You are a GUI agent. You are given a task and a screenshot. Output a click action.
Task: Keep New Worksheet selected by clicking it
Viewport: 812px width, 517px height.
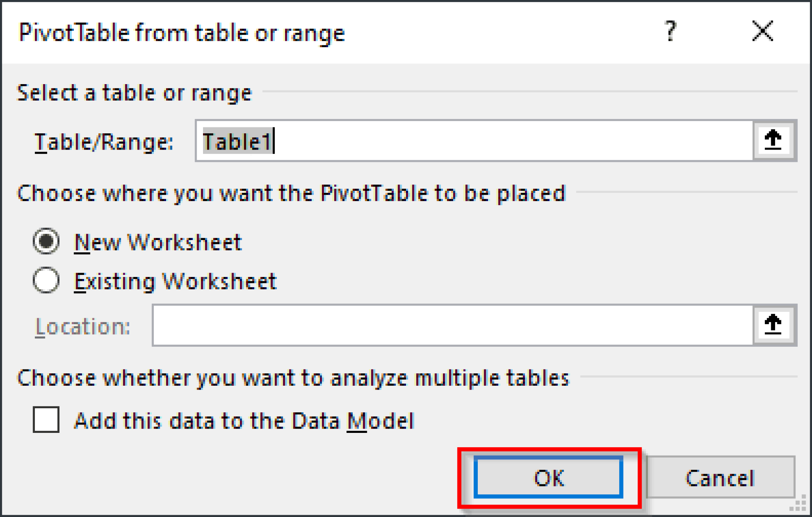[46, 241]
